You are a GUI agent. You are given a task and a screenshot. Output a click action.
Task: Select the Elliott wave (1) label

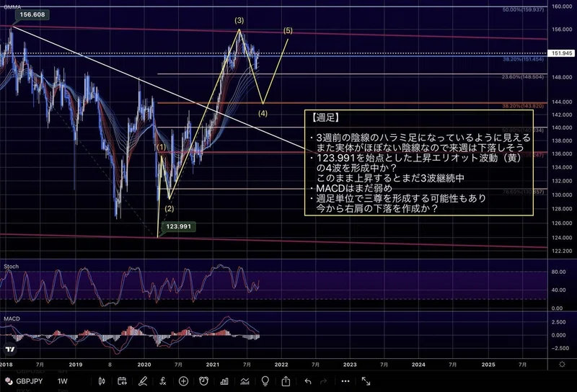(x=161, y=147)
